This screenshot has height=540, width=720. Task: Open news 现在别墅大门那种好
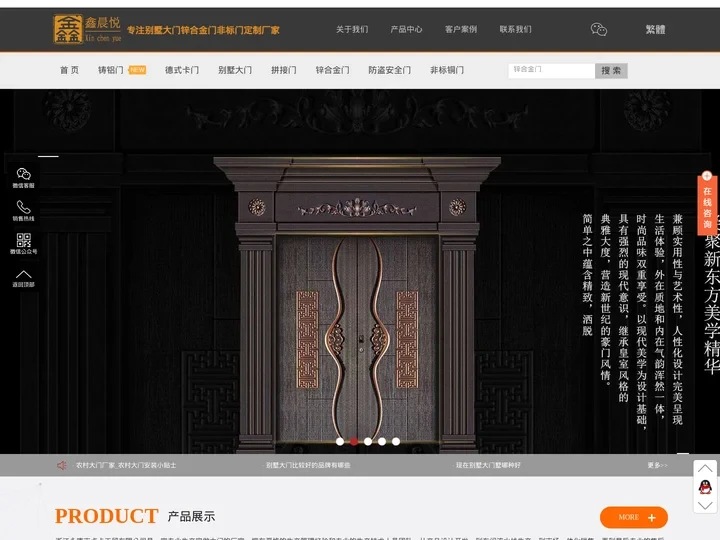pos(488,465)
